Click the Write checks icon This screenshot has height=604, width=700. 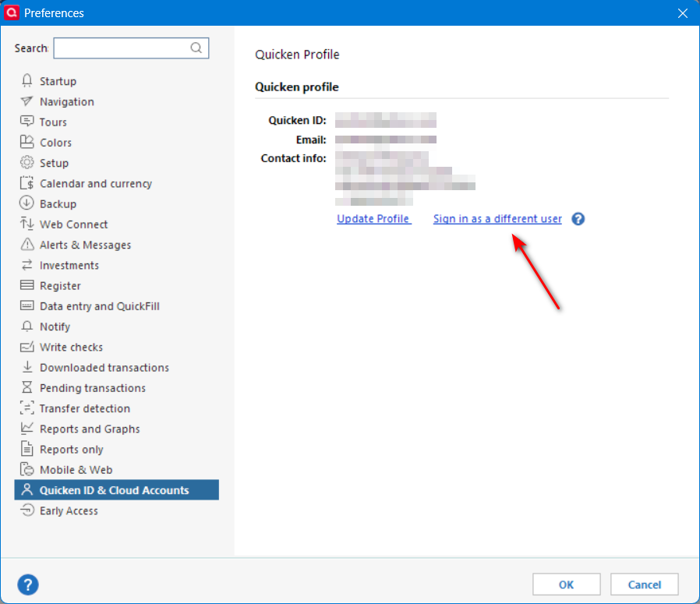pyautogui.click(x=27, y=346)
